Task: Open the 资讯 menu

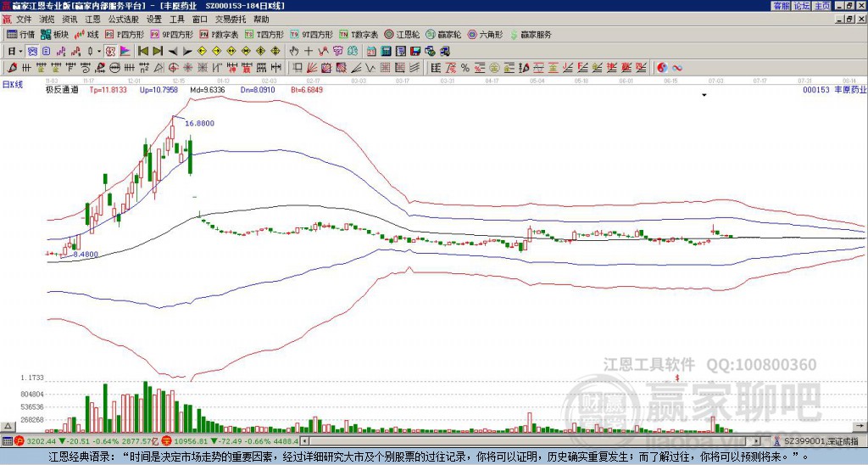Action: [70, 20]
